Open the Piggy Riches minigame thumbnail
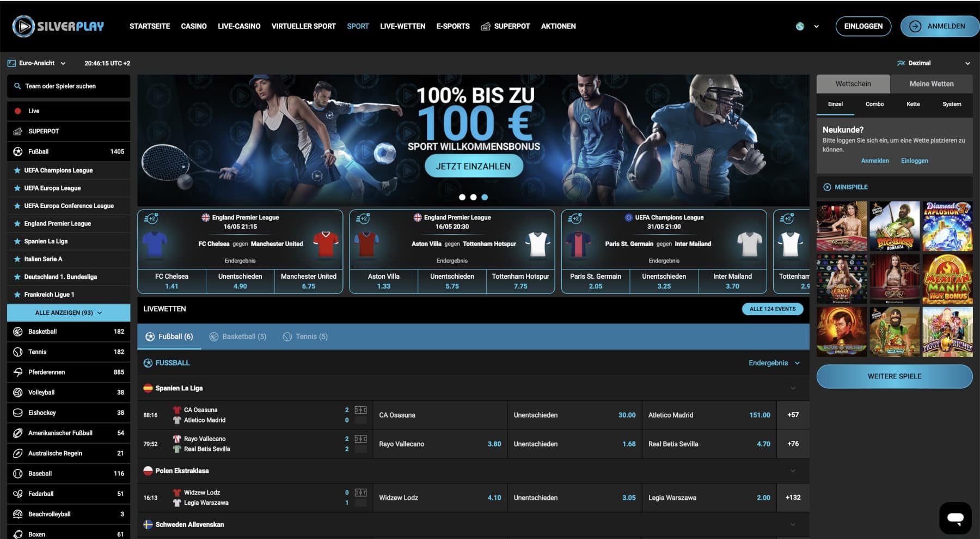 coord(947,332)
